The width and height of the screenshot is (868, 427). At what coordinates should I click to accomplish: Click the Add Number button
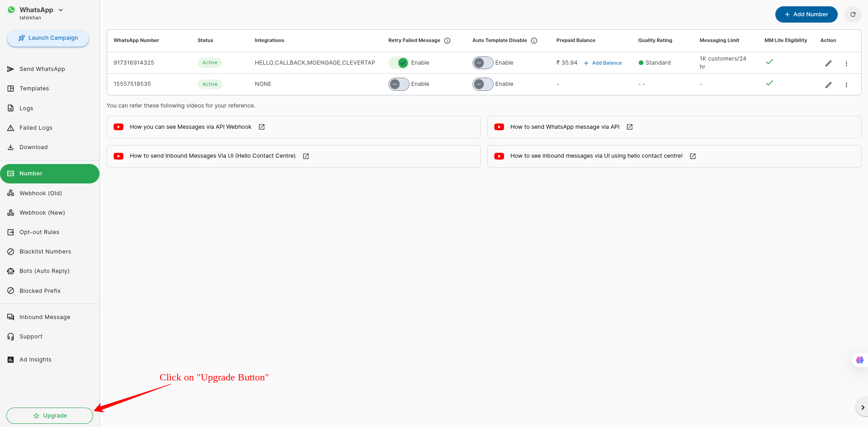806,14
